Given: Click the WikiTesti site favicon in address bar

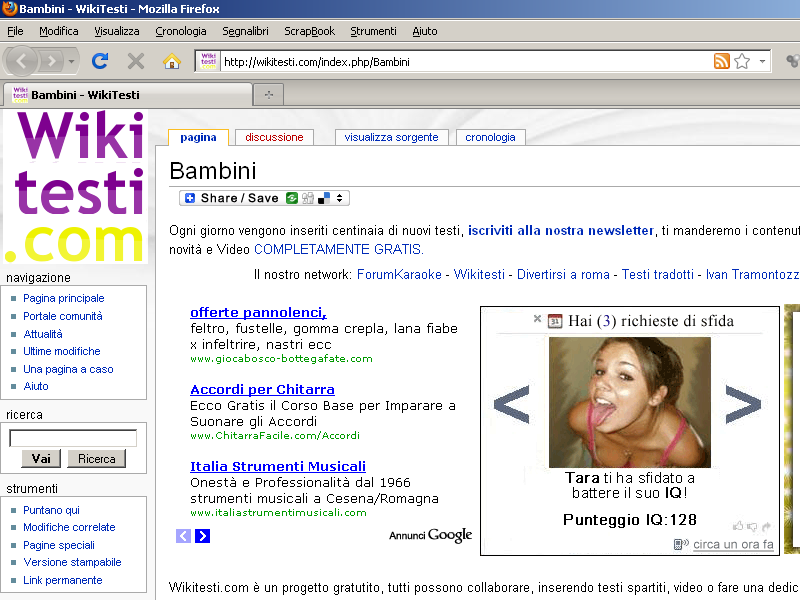Looking at the screenshot, I should pyautogui.click(x=208, y=61).
